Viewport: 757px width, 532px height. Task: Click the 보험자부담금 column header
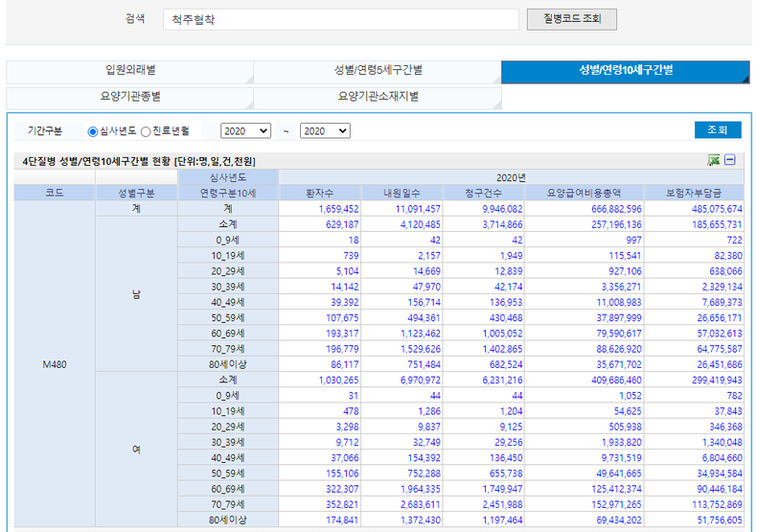[694, 193]
